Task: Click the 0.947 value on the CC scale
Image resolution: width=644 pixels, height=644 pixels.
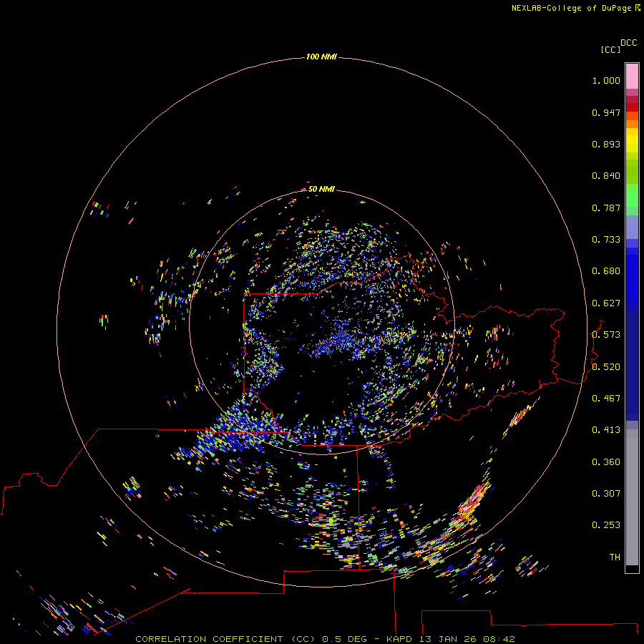Action: pos(606,112)
